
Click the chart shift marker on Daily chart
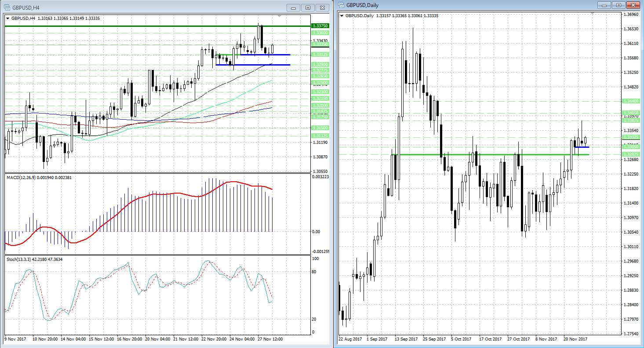click(x=592, y=14)
